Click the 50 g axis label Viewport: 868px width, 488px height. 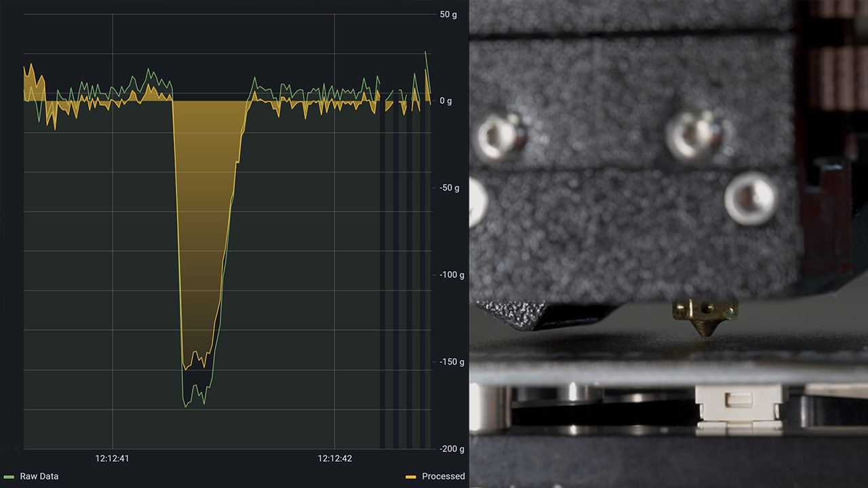point(448,14)
